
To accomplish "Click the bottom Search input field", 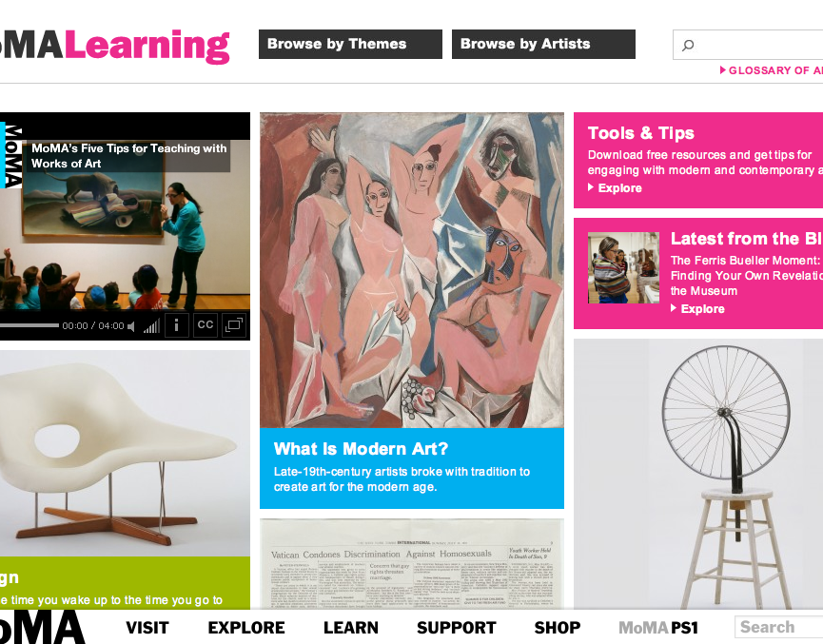I will pos(778,627).
